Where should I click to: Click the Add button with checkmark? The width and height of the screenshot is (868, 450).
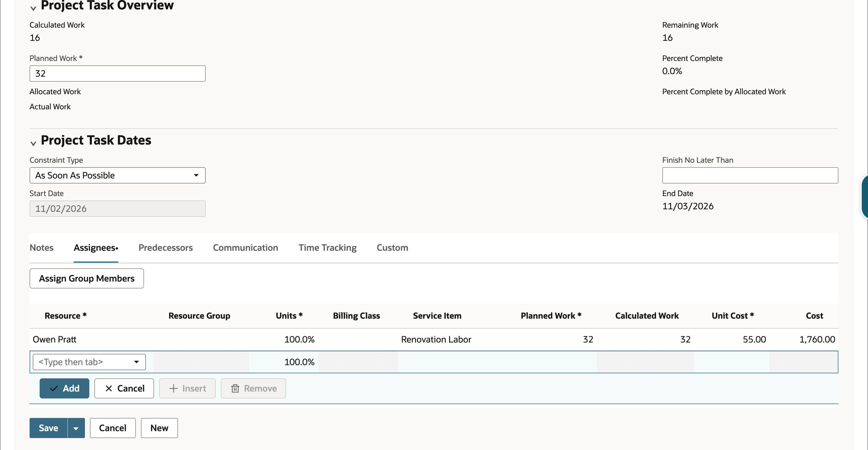(x=64, y=388)
